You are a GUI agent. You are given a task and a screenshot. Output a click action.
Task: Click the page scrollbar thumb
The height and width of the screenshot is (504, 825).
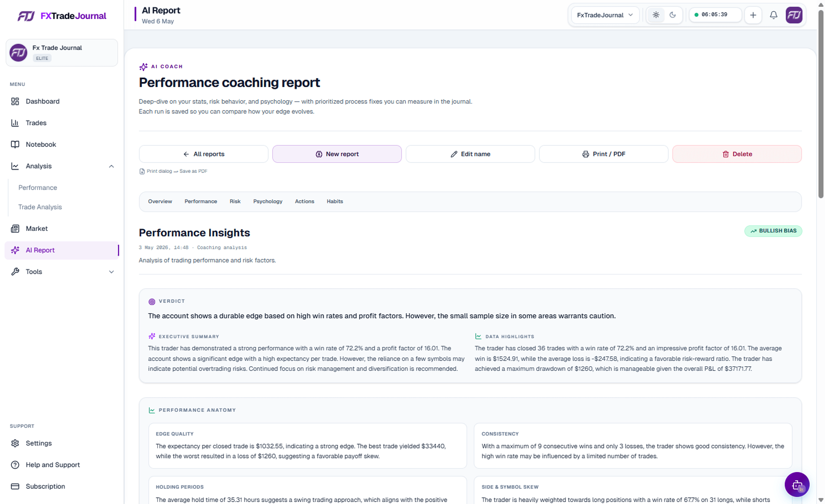point(821,104)
